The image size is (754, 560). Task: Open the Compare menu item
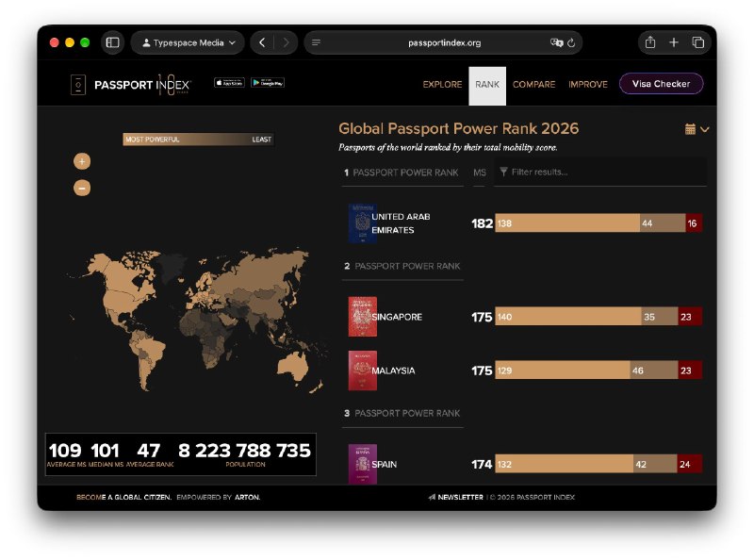point(533,85)
